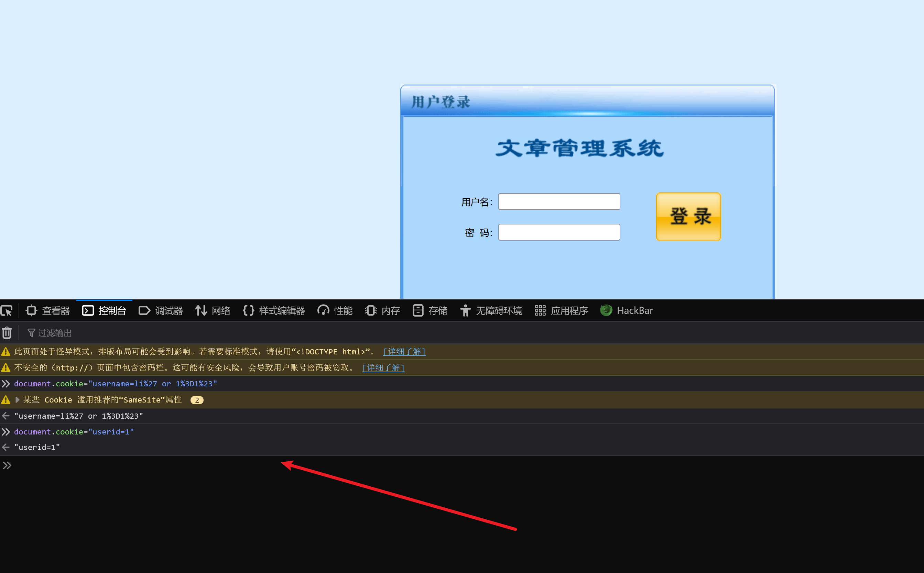Open the Storage (存储) panel

[430, 311]
